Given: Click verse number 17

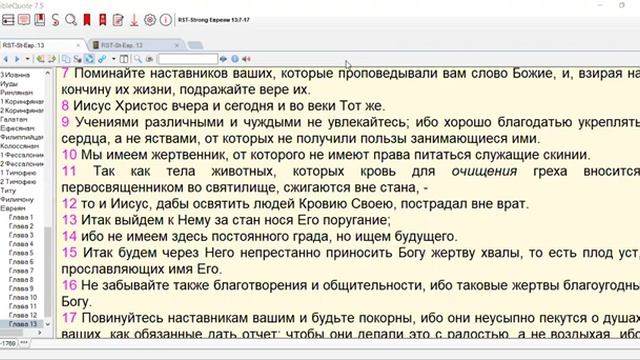Looking at the screenshot, I should pyautogui.click(x=69, y=318).
